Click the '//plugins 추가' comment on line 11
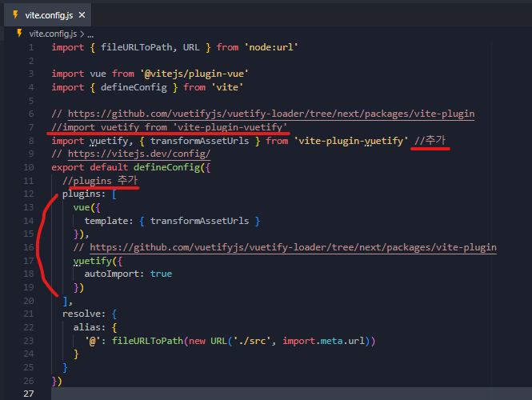Image resolution: width=532 pixels, height=400 pixels. pos(100,180)
